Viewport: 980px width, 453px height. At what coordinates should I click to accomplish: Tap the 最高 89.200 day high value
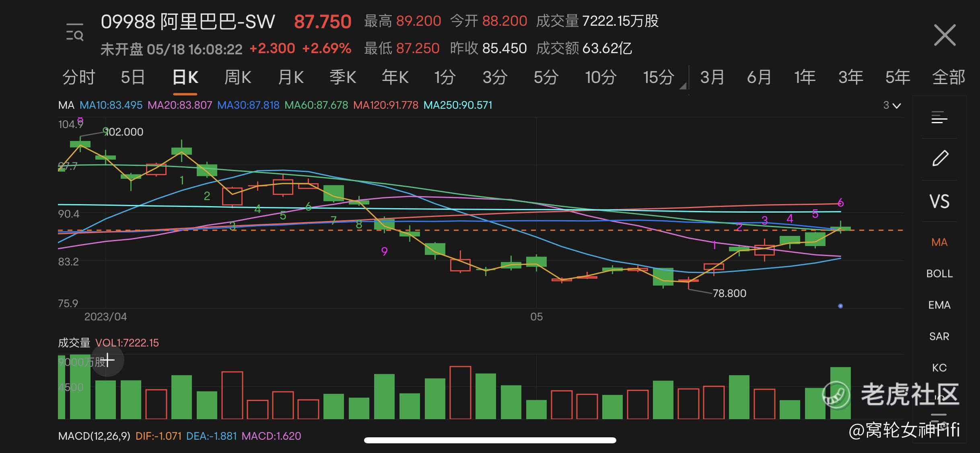[x=403, y=21]
